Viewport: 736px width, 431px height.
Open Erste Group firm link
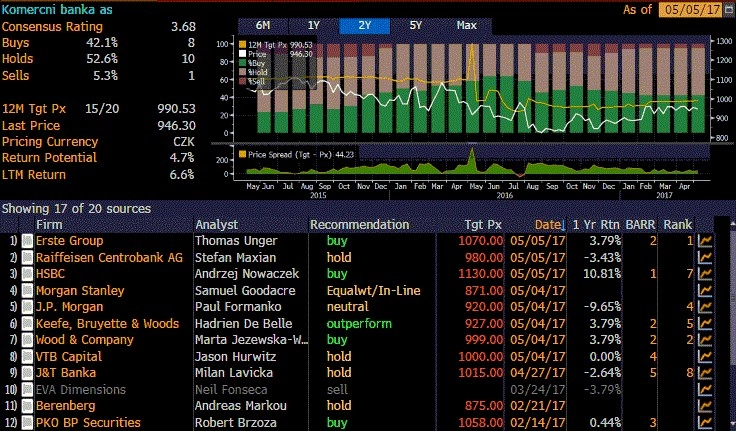[69, 241]
